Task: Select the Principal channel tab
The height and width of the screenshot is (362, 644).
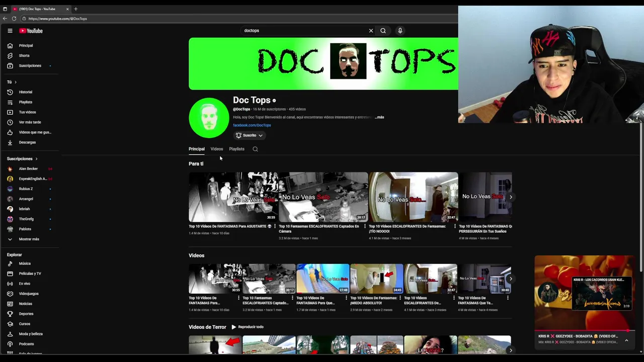Action: coord(197,149)
